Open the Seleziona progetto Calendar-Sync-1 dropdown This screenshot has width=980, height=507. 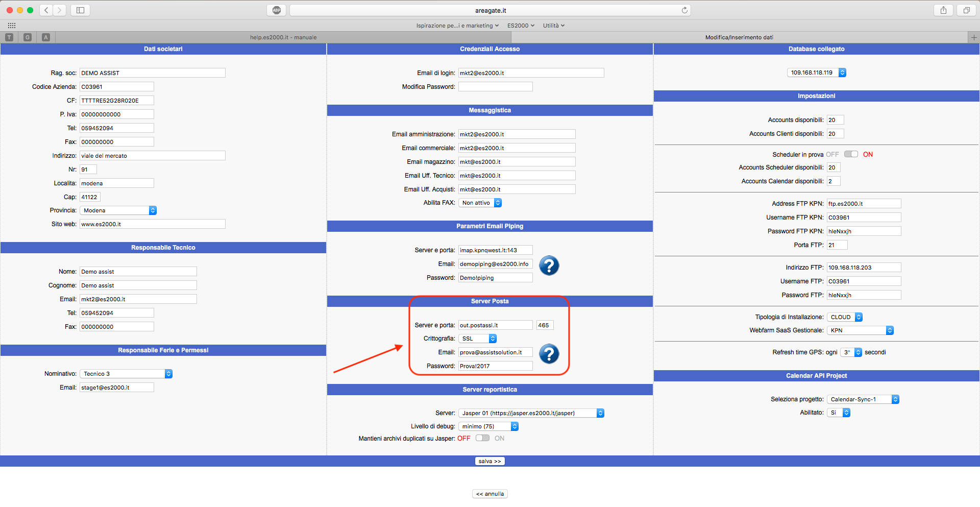[863, 399]
